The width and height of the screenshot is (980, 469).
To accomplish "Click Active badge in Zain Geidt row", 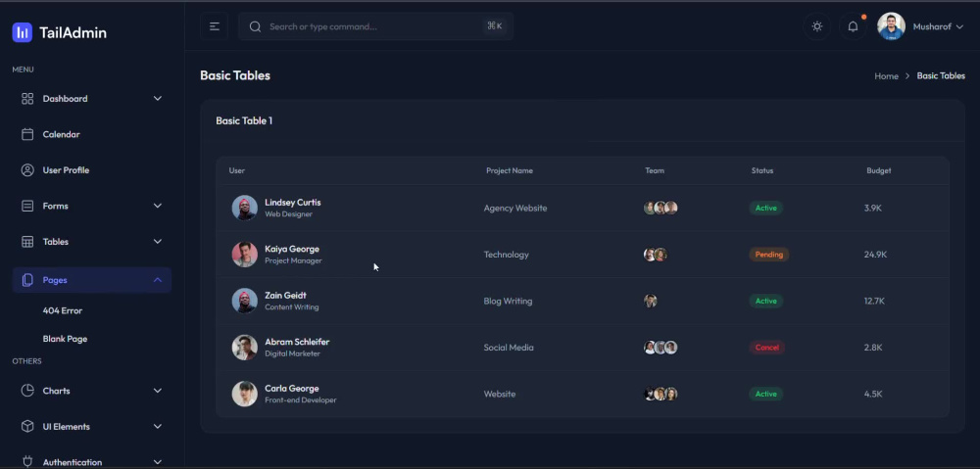I will (x=765, y=301).
